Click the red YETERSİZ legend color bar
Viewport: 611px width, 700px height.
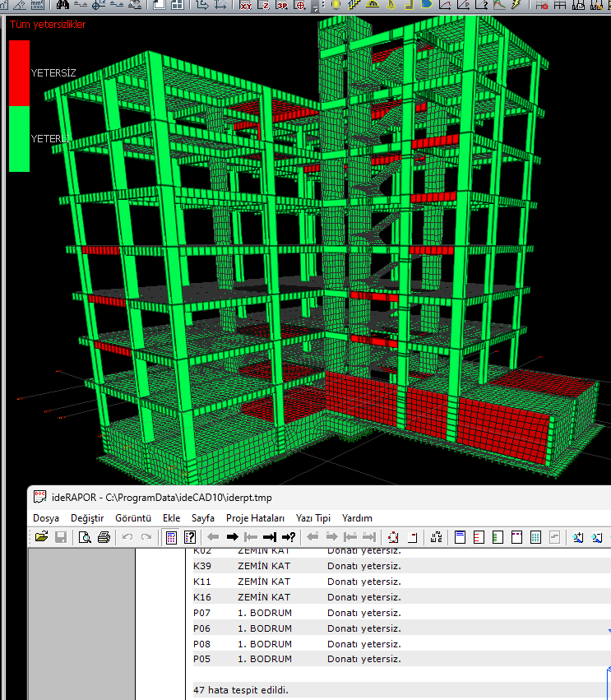click(x=19, y=72)
